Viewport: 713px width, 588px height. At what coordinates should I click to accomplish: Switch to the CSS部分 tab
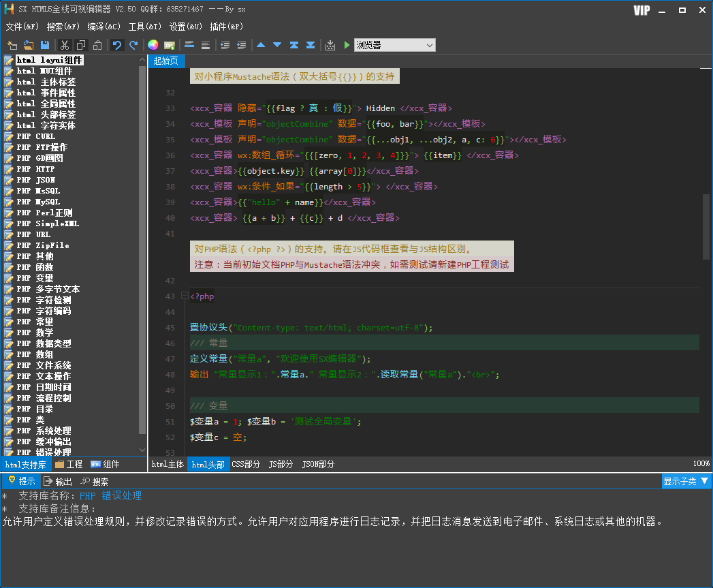pyautogui.click(x=246, y=465)
